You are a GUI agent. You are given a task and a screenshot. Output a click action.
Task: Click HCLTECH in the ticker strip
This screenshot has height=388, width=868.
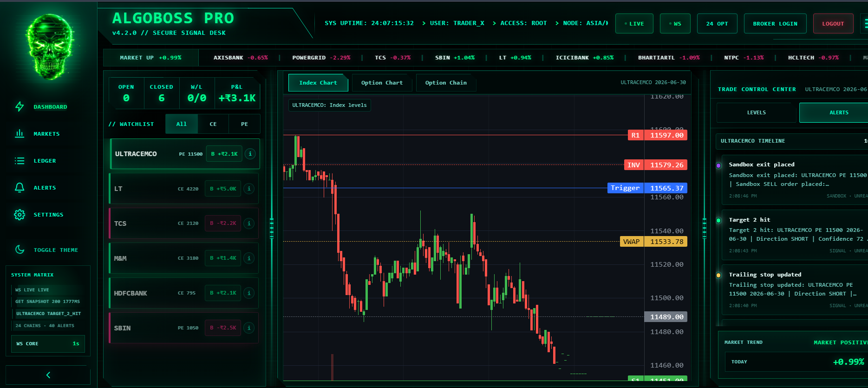point(813,58)
